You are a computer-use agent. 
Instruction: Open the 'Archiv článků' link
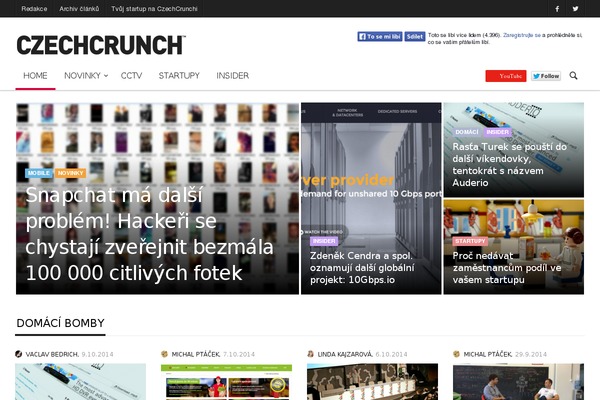point(79,8)
